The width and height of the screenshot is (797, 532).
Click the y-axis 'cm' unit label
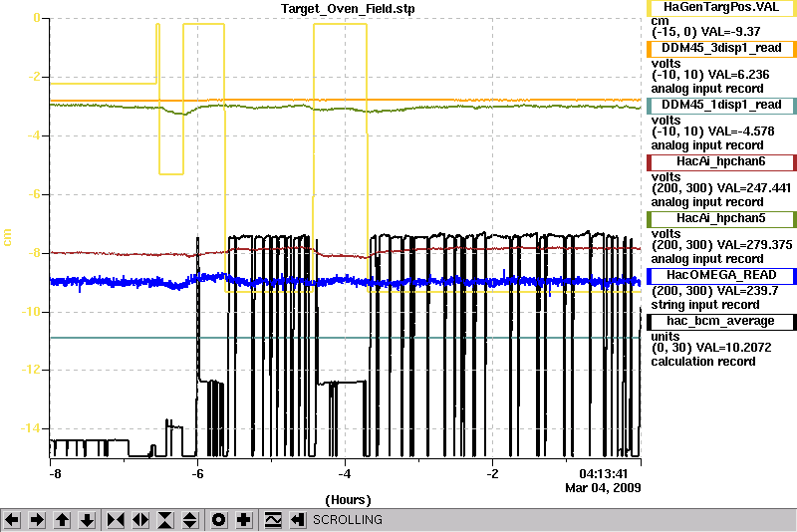click(7, 237)
